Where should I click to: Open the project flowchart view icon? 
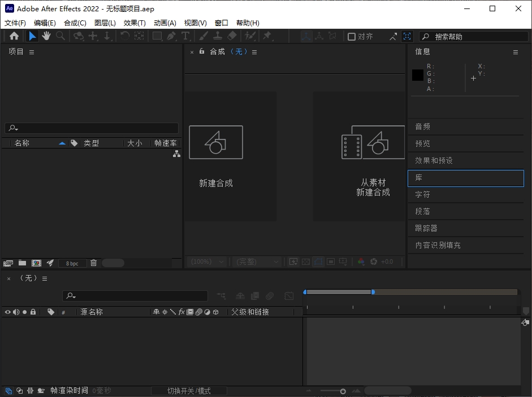click(x=176, y=154)
